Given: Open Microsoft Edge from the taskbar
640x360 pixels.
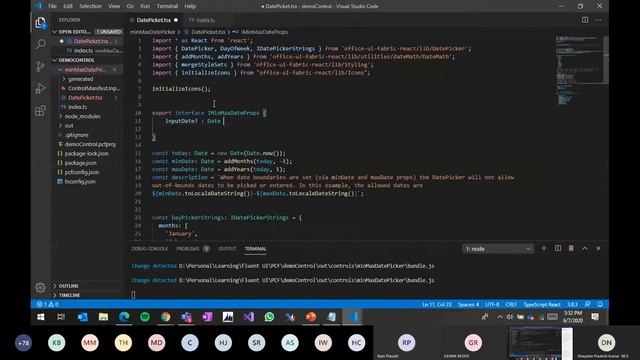Looking at the screenshot, I should [x=124, y=317].
